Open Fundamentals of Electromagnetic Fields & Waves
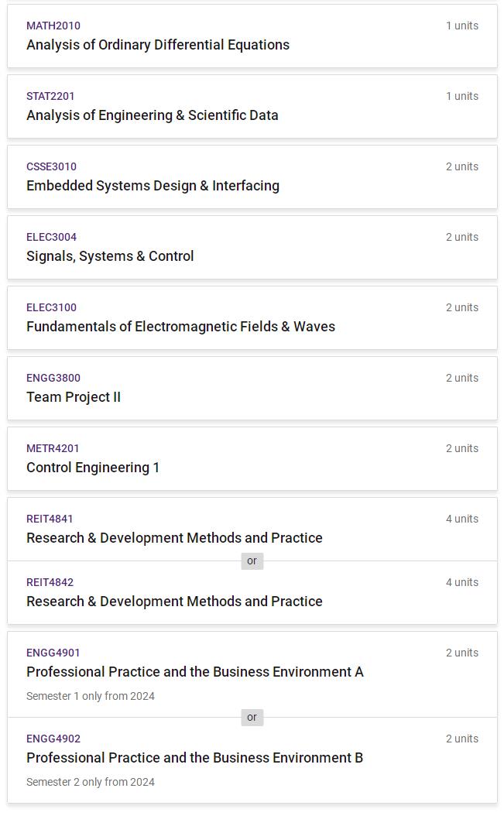The width and height of the screenshot is (504, 833). point(180,327)
